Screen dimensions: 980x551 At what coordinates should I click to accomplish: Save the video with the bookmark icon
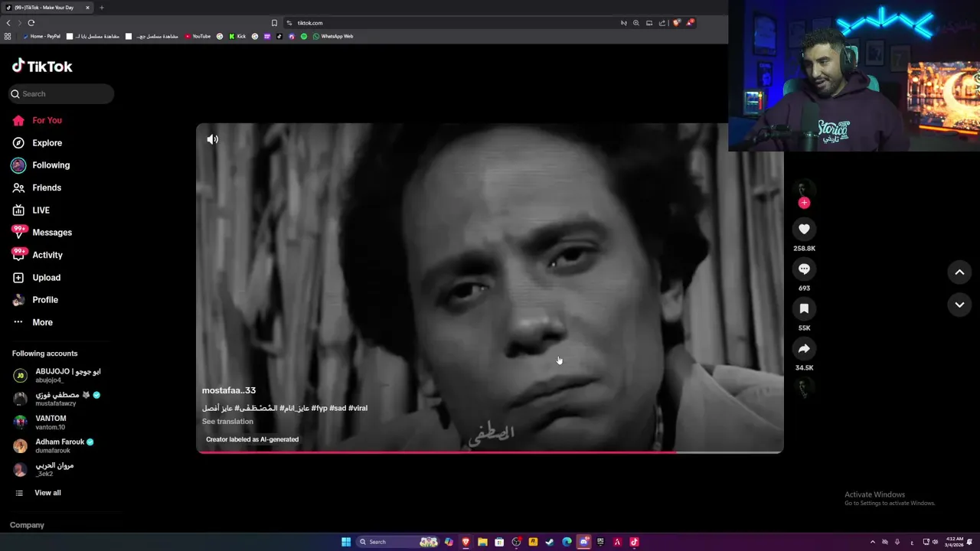[804, 308]
